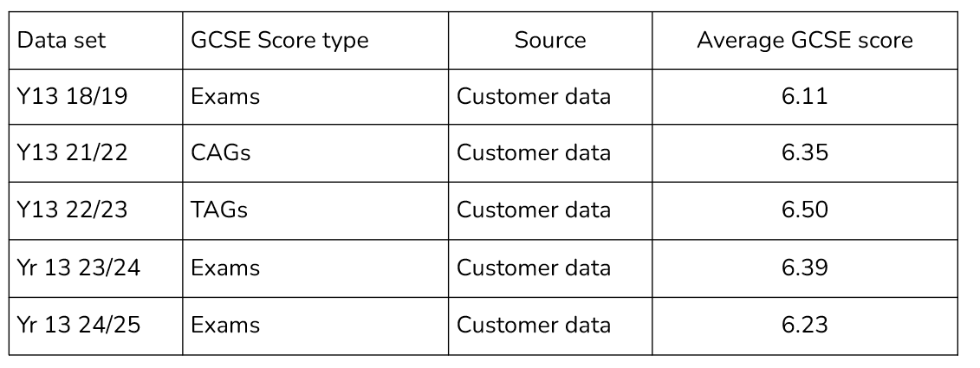Select the 'GCSE Score type' column header
The image size is (980, 368).
(315, 40)
